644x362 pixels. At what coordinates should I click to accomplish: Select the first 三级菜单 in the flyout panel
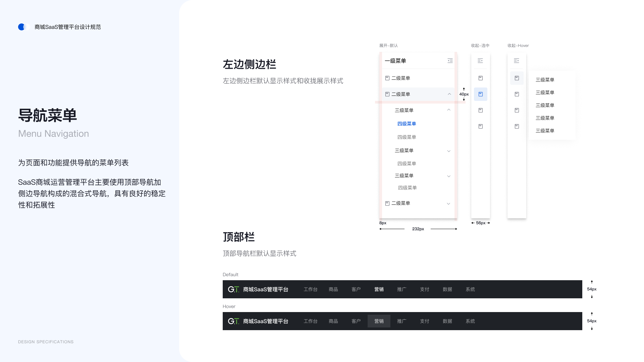(x=545, y=80)
